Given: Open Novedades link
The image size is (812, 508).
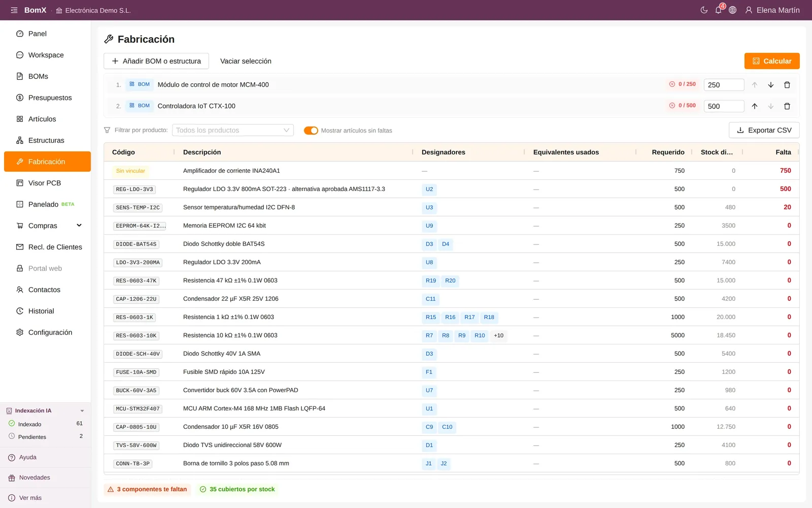Looking at the screenshot, I should 35,478.
